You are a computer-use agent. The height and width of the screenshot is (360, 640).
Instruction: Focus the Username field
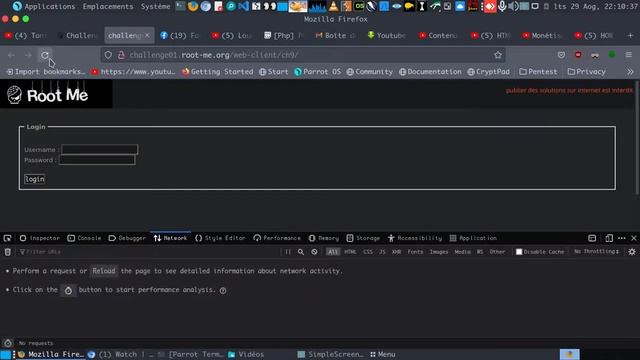click(100, 149)
